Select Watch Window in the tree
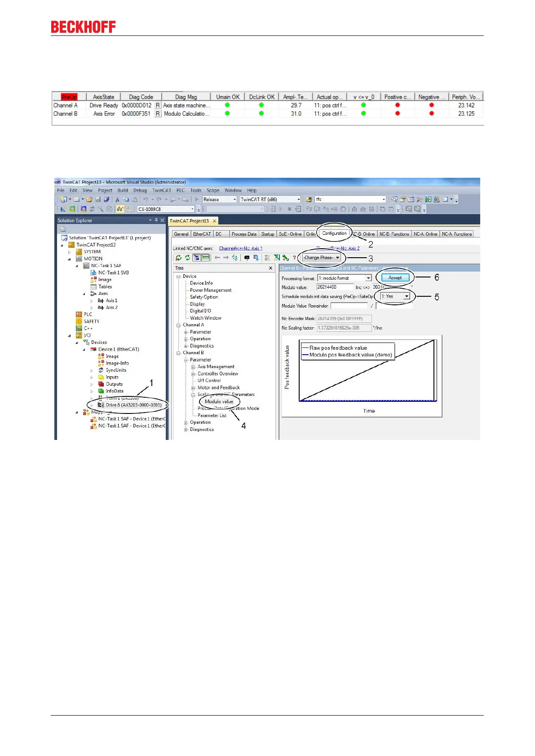Viewport: 535px width, 756px height. click(206, 318)
